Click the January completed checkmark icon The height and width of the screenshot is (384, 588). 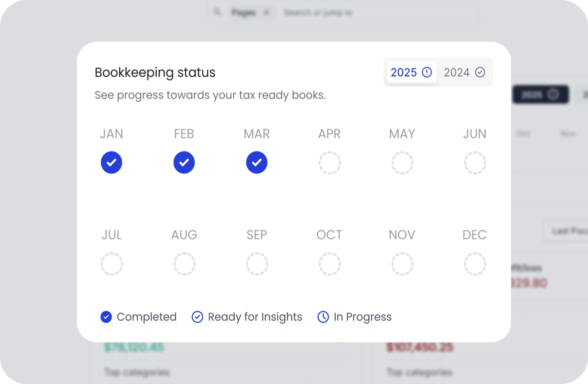click(112, 162)
